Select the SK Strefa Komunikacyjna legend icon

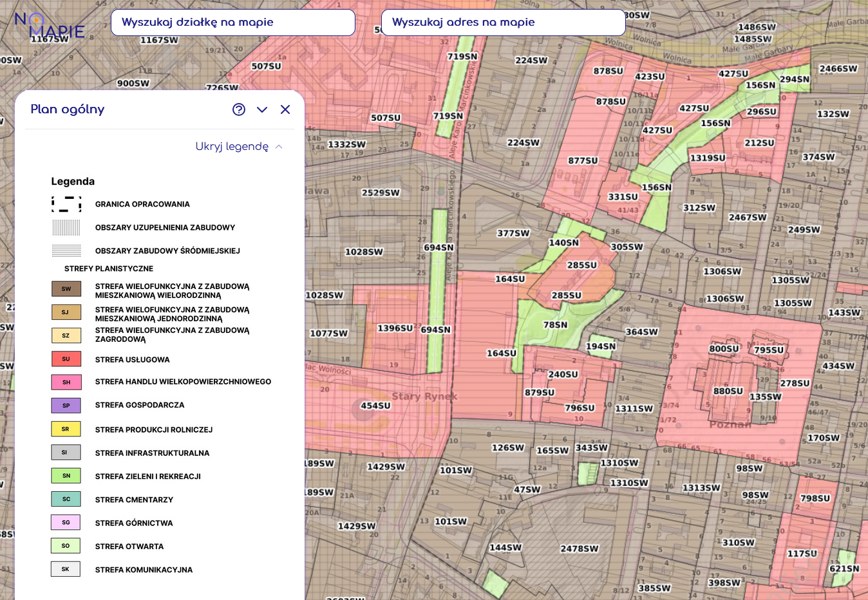pos(65,568)
